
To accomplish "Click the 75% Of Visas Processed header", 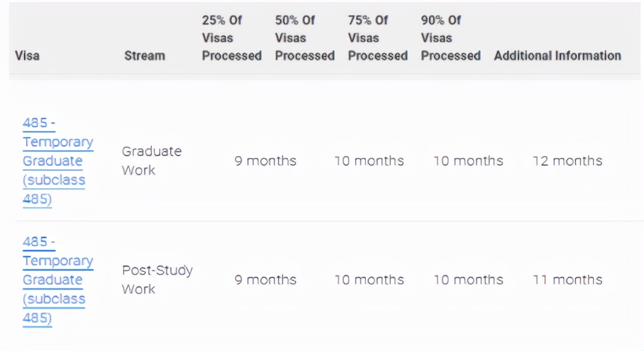I will click(377, 38).
